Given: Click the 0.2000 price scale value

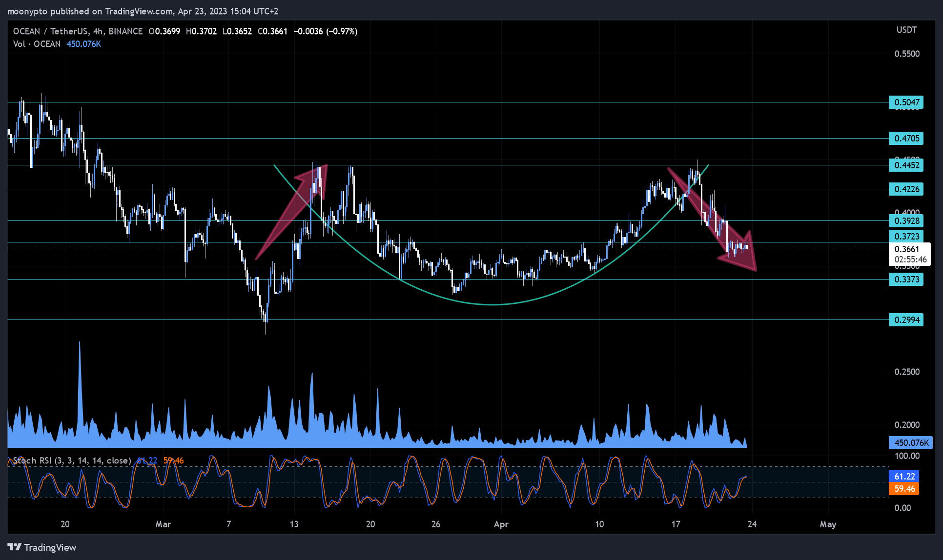Looking at the screenshot, I should pos(907,425).
